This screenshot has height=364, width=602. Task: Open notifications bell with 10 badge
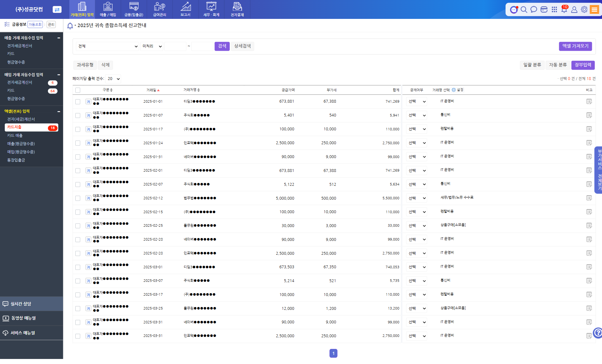[564, 9]
